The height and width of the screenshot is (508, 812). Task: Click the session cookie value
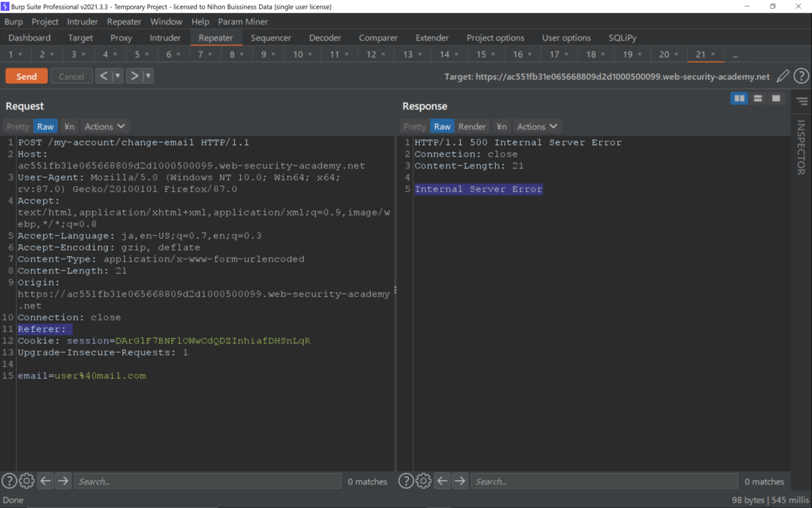pyautogui.click(x=213, y=341)
